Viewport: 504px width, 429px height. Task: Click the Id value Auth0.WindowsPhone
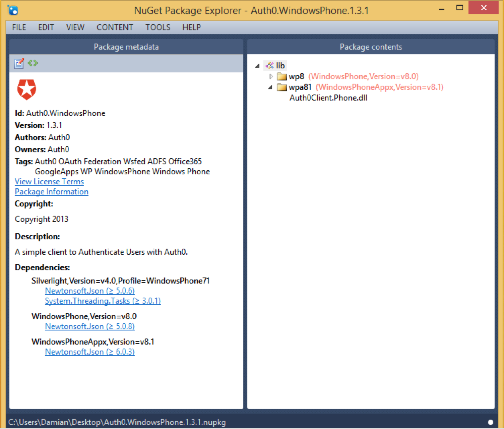click(66, 113)
